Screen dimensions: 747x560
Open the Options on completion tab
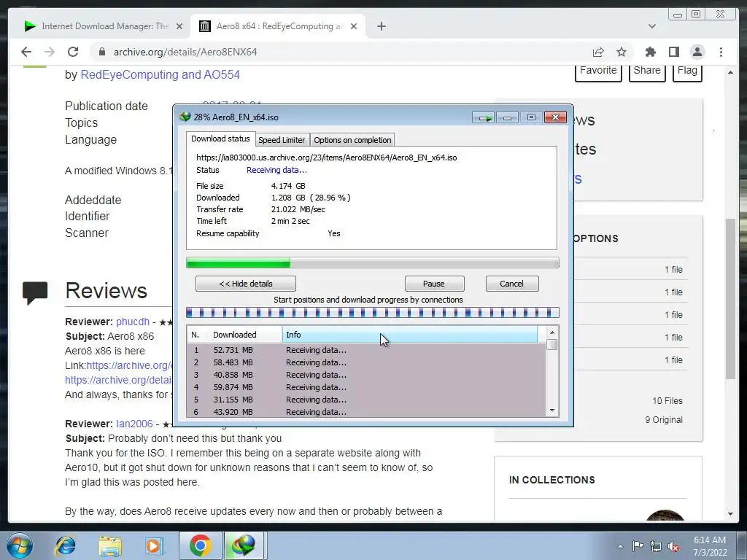pos(352,140)
